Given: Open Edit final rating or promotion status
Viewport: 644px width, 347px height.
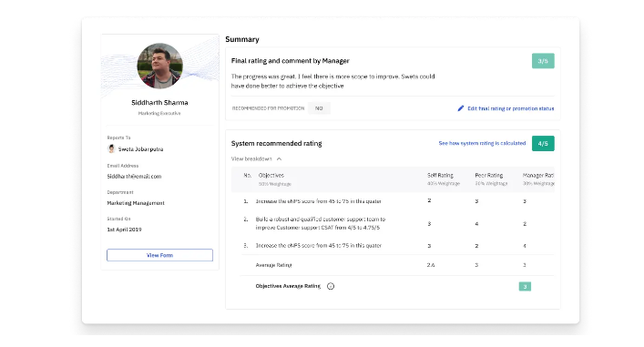Looking at the screenshot, I should click(x=510, y=108).
